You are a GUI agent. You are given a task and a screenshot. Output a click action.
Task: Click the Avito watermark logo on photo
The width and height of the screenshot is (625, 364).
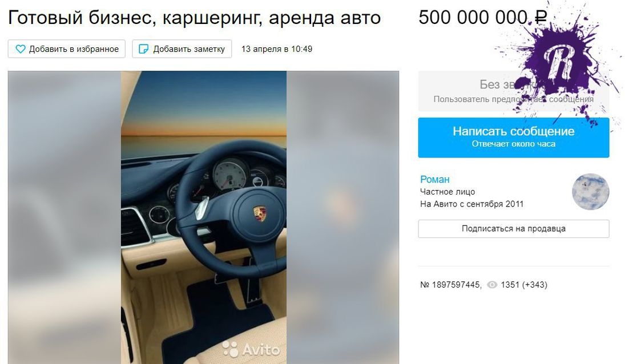[x=251, y=349]
